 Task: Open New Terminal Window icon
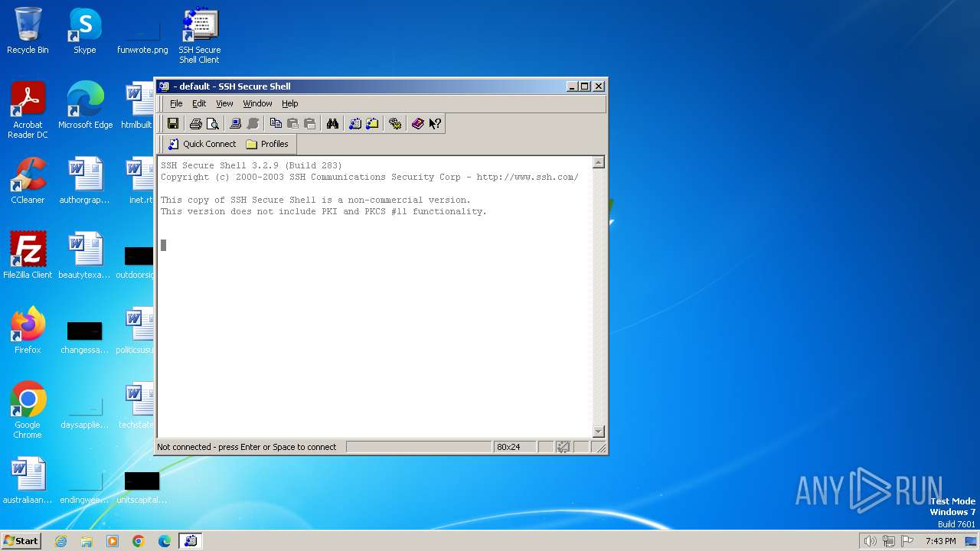[x=355, y=123]
